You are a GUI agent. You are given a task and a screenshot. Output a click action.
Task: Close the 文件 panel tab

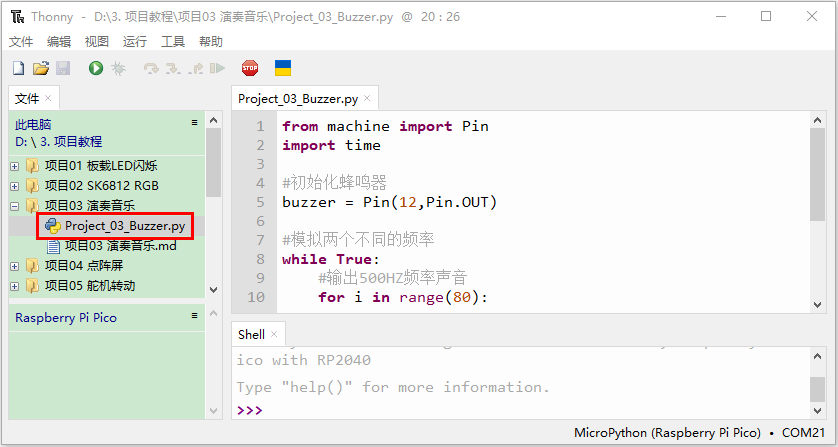(48, 98)
